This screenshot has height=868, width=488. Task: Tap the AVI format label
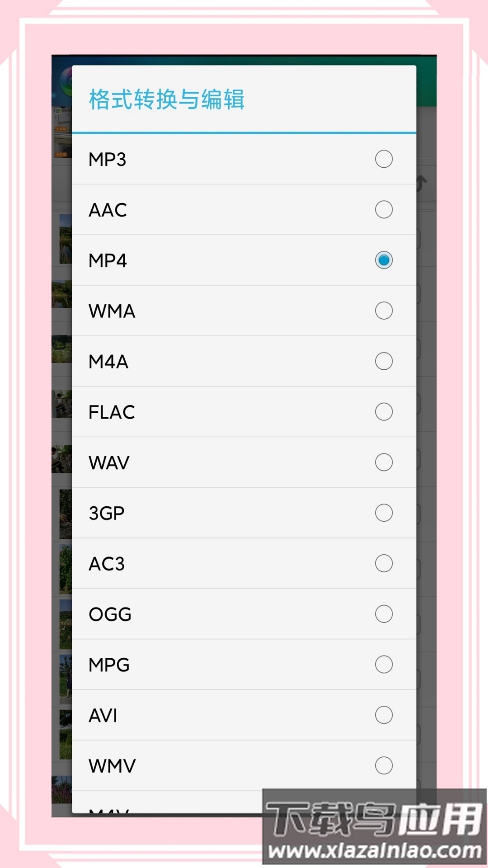pyautogui.click(x=103, y=716)
